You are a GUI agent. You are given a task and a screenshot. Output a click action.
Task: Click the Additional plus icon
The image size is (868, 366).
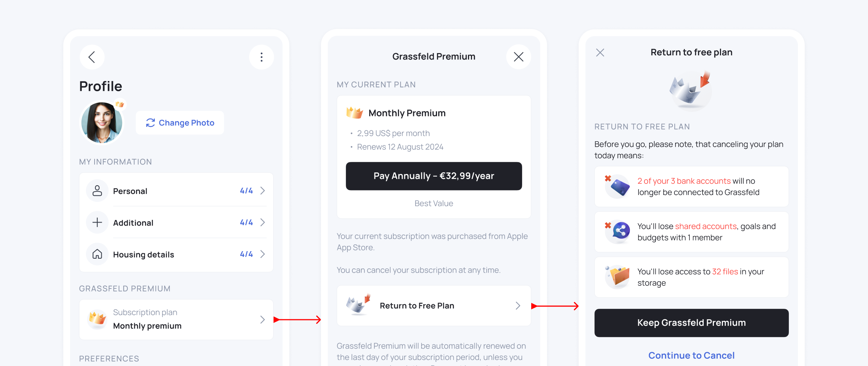click(97, 223)
